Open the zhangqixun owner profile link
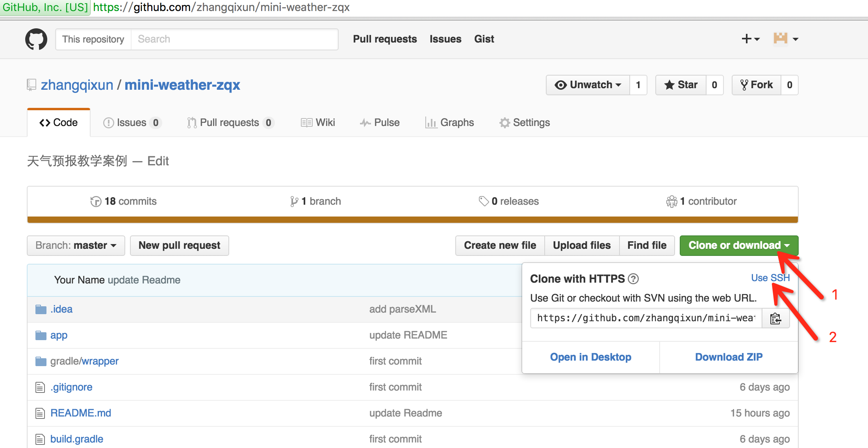The image size is (868, 448). (77, 85)
